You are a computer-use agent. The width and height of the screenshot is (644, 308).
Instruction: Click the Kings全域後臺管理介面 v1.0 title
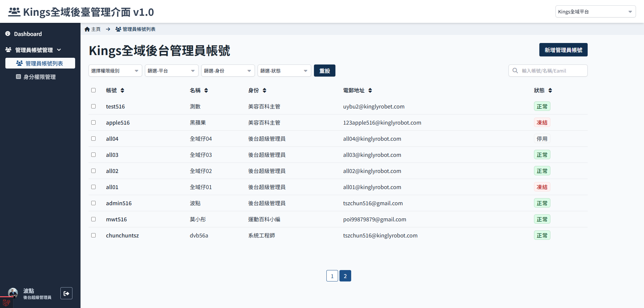[89, 12]
